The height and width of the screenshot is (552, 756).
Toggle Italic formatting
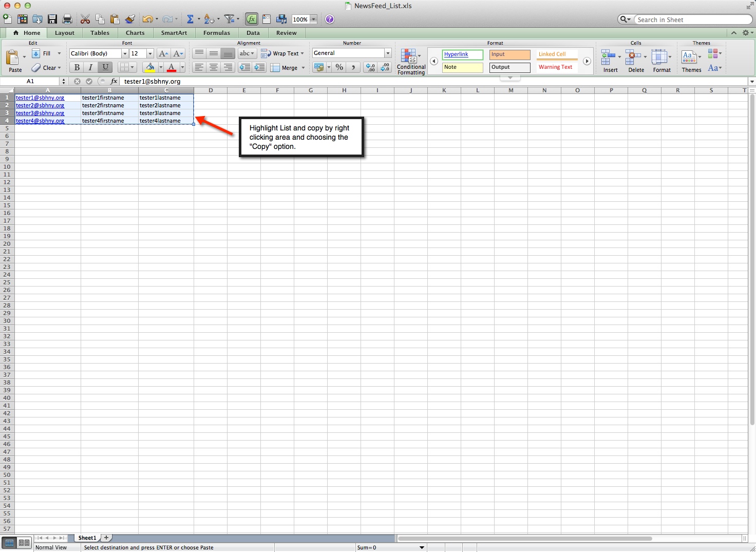[91, 67]
